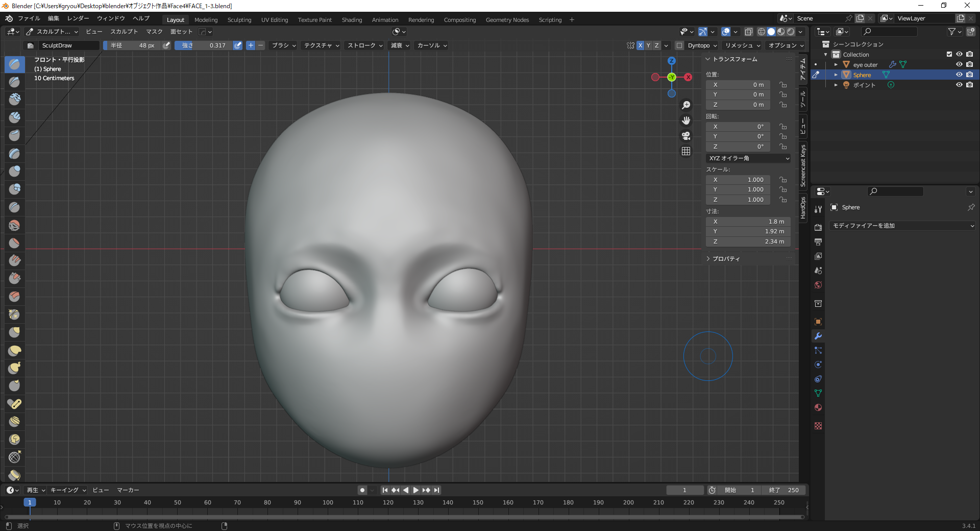Image resolution: width=980 pixels, height=531 pixels.
Task: Switch to orthographic grid view icon
Action: 686,151
